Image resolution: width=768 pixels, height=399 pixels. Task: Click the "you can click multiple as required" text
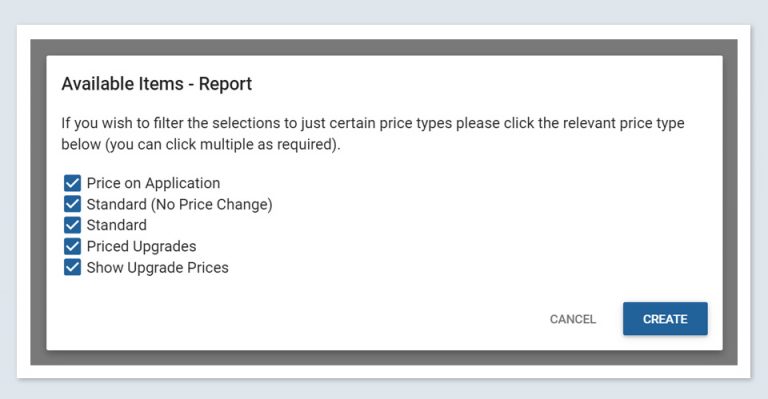(222, 144)
